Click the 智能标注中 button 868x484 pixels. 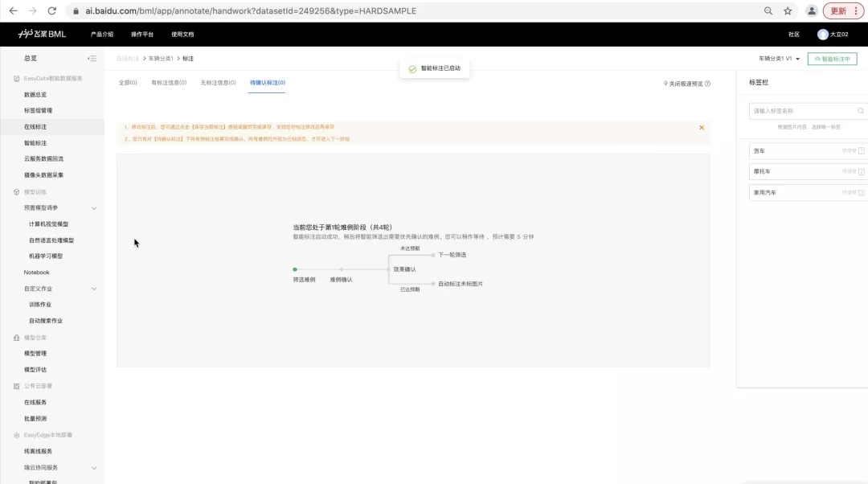pyautogui.click(x=832, y=59)
